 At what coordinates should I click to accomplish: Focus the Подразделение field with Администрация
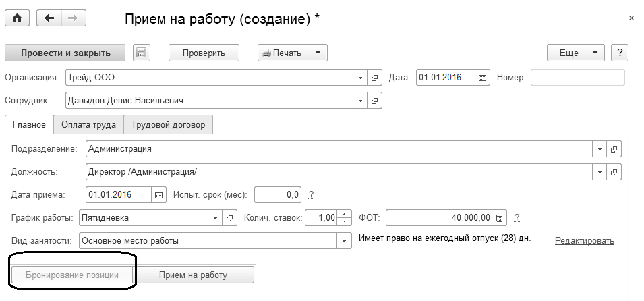tap(339, 149)
